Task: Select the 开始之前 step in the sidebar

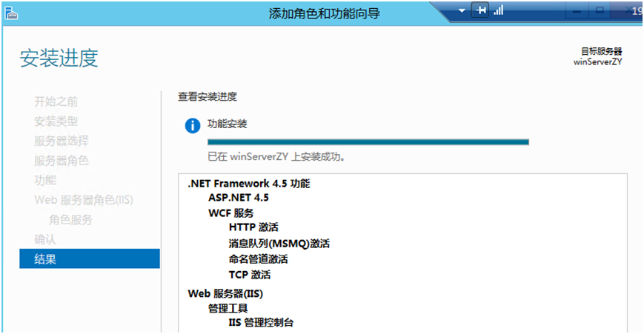Action: pyautogui.click(x=56, y=101)
